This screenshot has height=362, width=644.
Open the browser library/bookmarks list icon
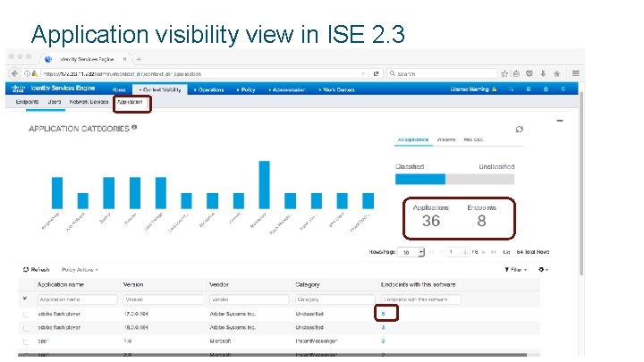coord(517,73)
